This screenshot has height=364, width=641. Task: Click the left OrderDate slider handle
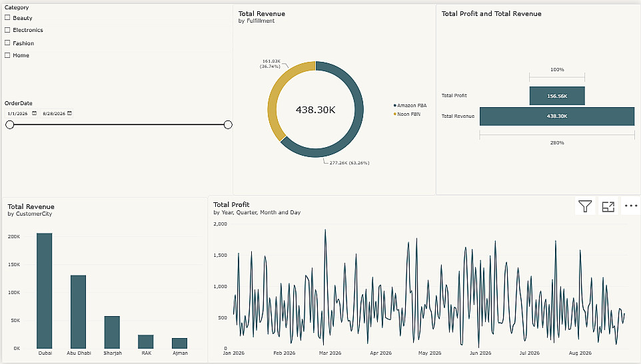10,124
